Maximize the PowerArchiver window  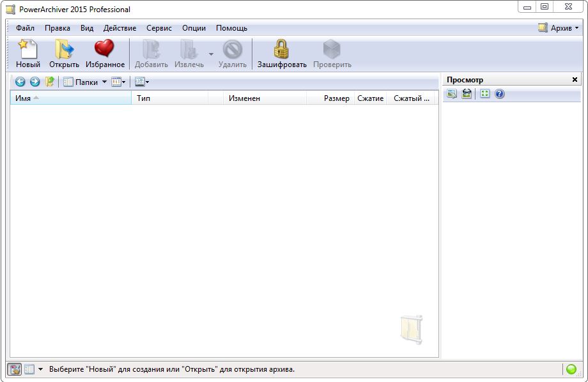click(x=545, y=6)
